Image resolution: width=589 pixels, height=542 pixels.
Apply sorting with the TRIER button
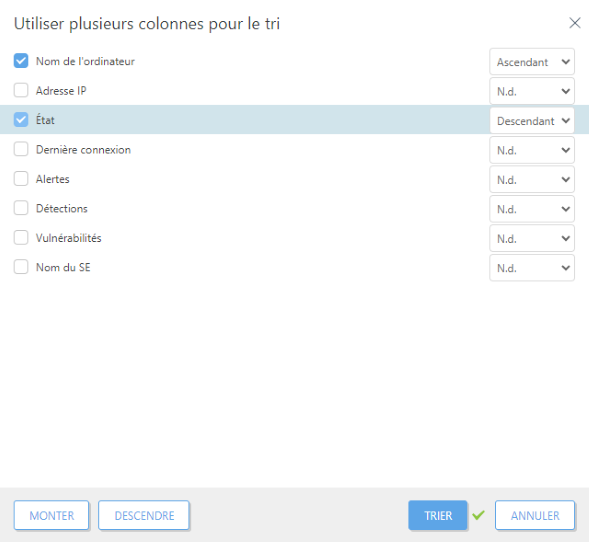(x=438, y=515)
